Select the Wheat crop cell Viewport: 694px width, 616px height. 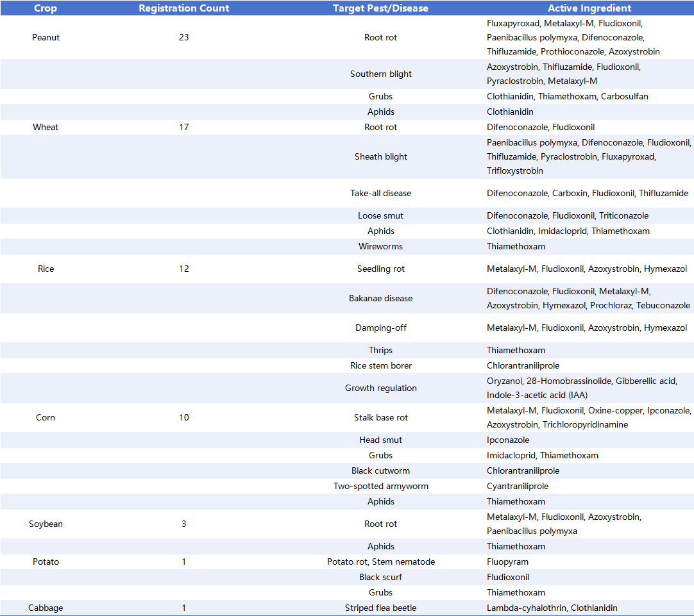tap(46, 127)
